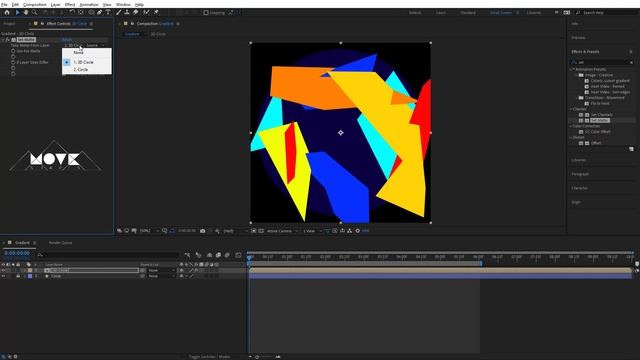Viewport: 640px width, 360px height.
Task: Collapse the Animation Presets group
Action: (x=571, y=69)
